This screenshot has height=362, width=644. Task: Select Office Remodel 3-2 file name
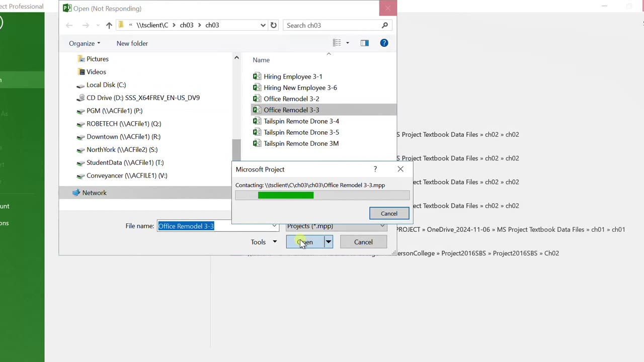tap(291, 99)
